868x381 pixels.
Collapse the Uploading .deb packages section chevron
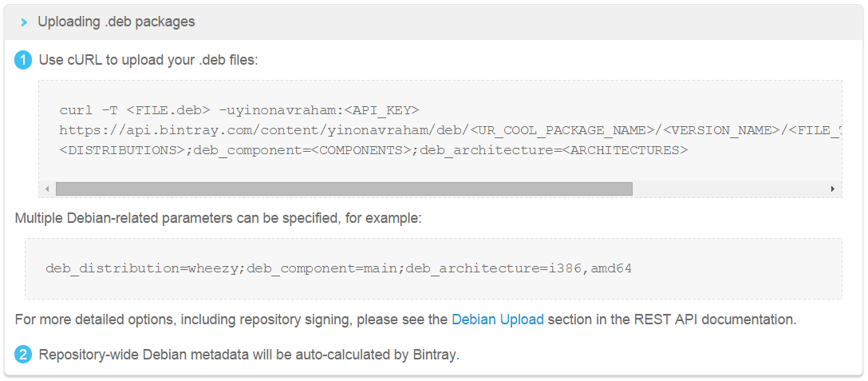(24, 22)
